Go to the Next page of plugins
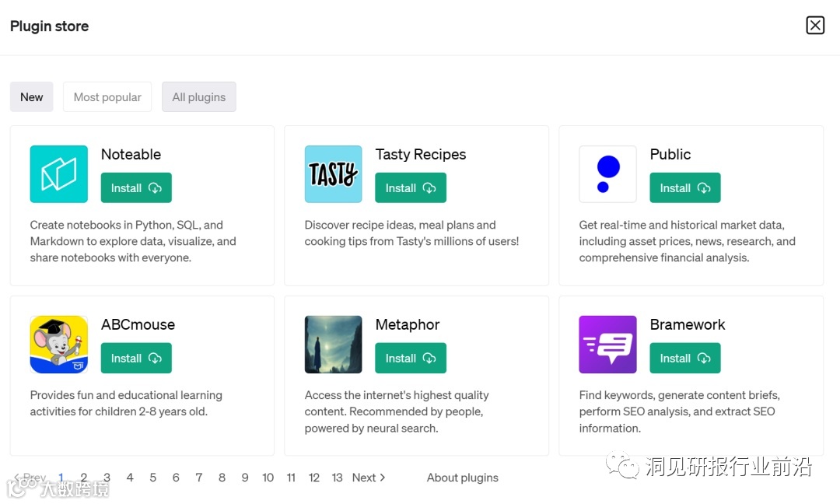The height and width of the screenshot is (504, 840). [369, 478]
